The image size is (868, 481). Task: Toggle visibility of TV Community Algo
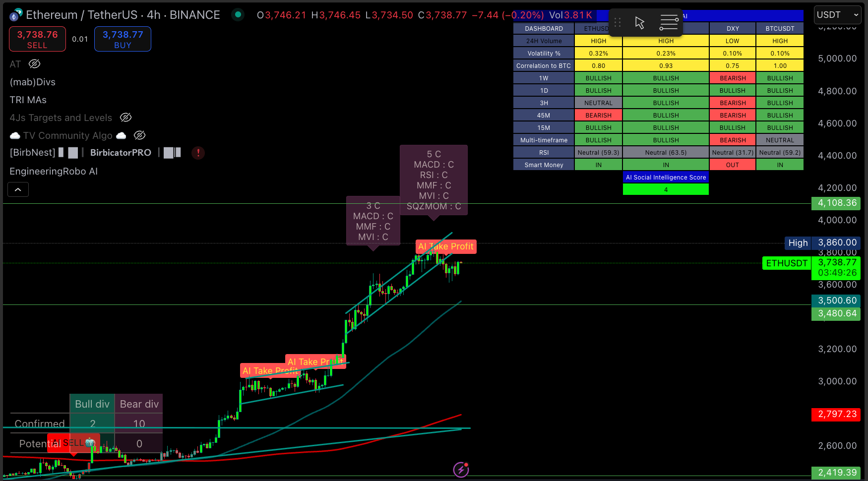pyautogui.click(x=139, y=135)
